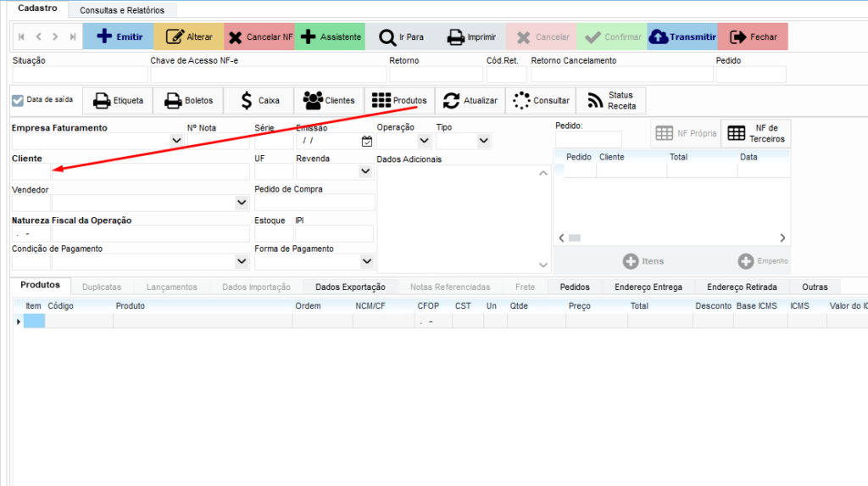Expand the Revenda dropdown list
868x486 pixels.
[365, 171]
